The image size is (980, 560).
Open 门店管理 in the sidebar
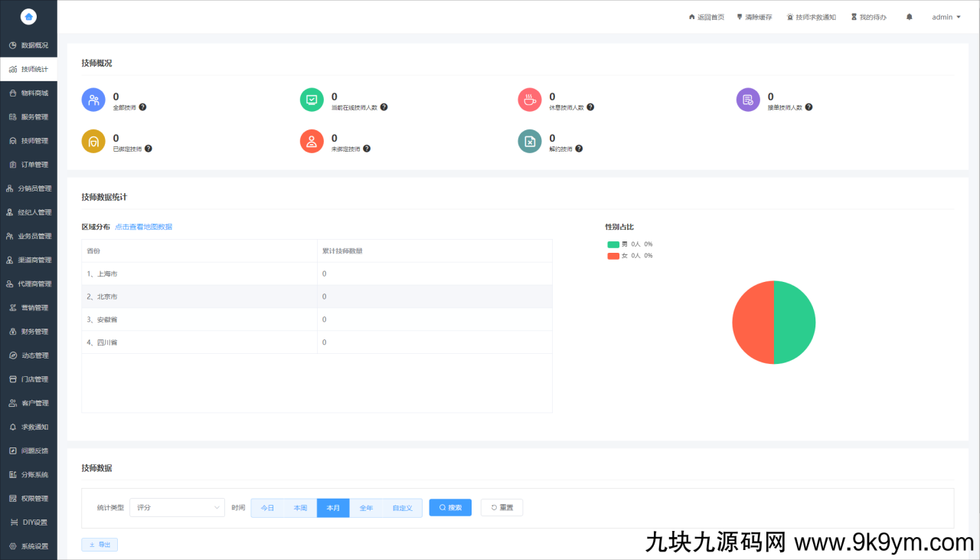tap(28, 379)
